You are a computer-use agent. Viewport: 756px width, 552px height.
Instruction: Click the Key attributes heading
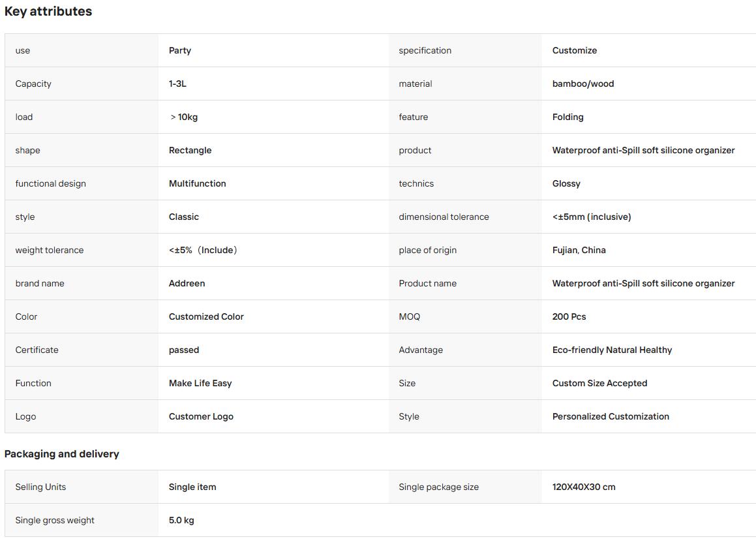[x=48, y=11]
